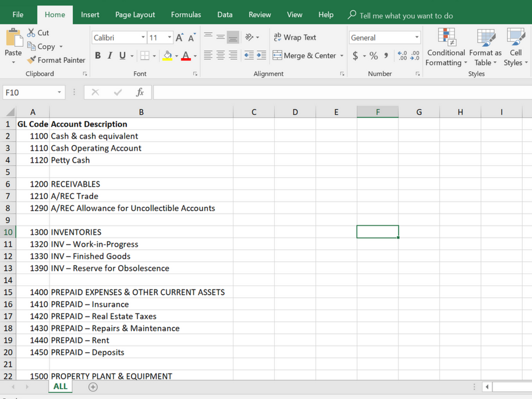Increase font size with the large A

click(179, 37)
